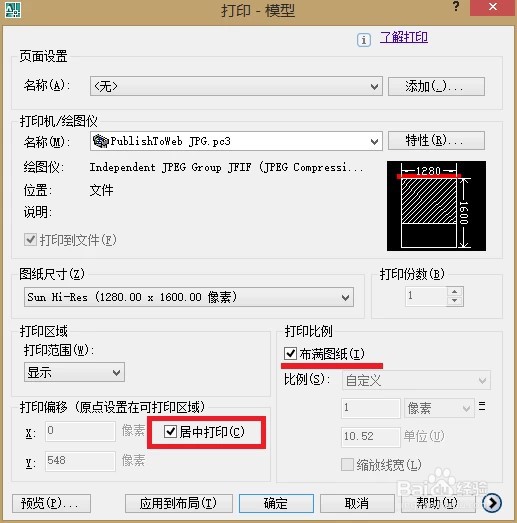The image size is (517, 523).
Task: Toggle the 居中打印(C) checkbox
Action: point(170,432)
